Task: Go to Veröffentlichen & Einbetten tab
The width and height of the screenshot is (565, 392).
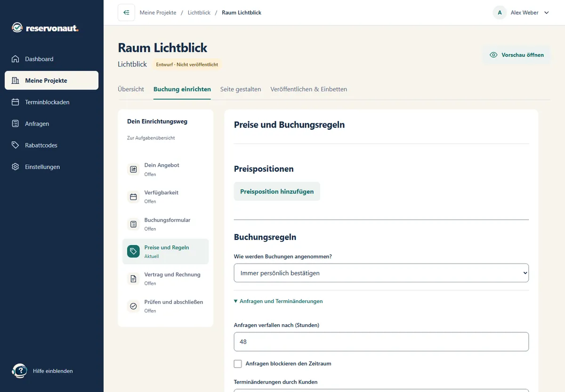Action: 309,89
